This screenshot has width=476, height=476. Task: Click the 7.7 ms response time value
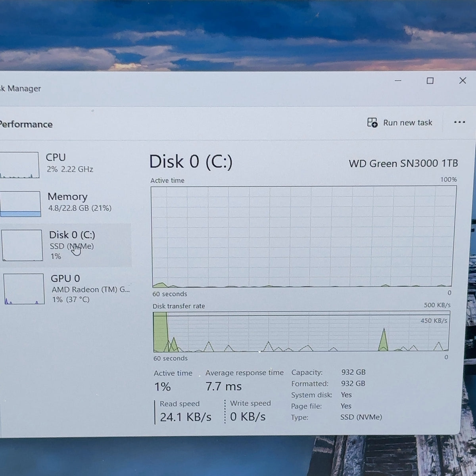(x=224, y=386)
